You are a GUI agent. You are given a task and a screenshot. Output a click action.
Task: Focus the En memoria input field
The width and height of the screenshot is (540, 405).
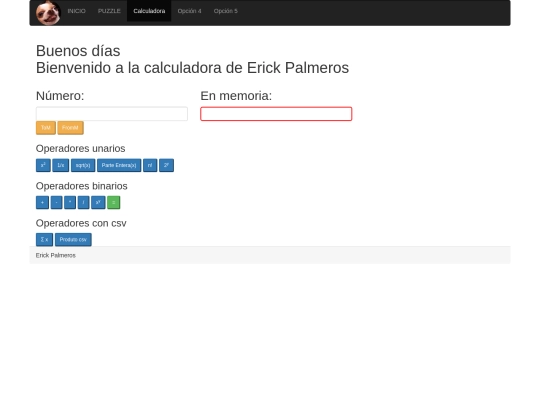pos(276,114)
